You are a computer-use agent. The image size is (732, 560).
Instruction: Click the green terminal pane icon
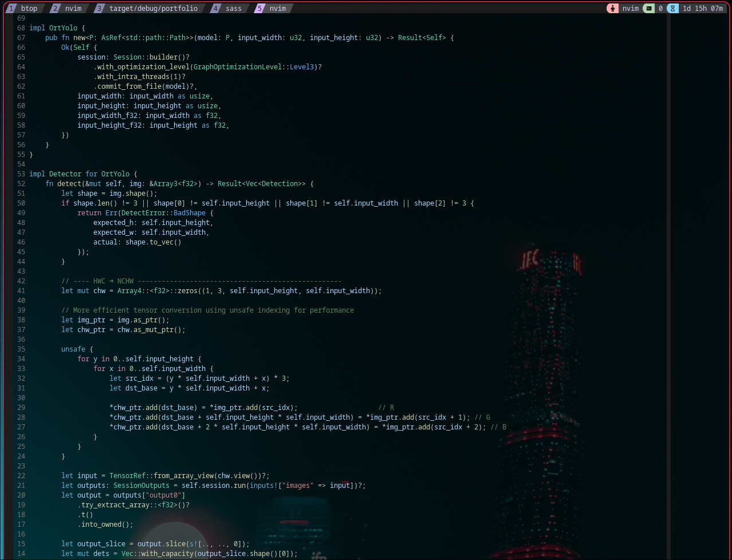[648, 9]
